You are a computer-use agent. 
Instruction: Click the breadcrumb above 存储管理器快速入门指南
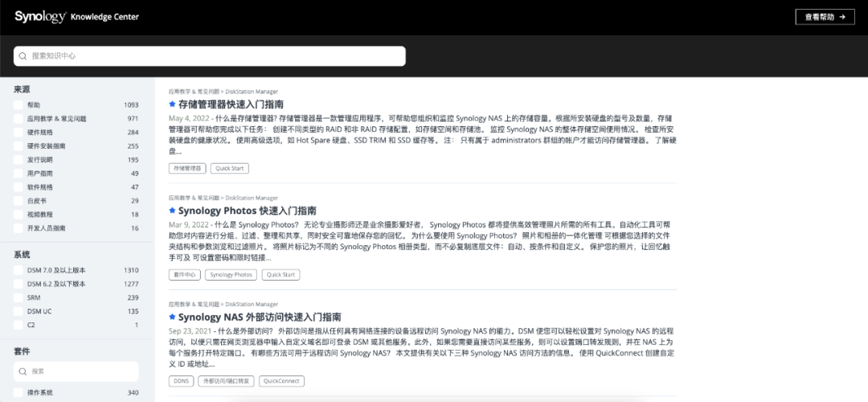pos(223,92)
